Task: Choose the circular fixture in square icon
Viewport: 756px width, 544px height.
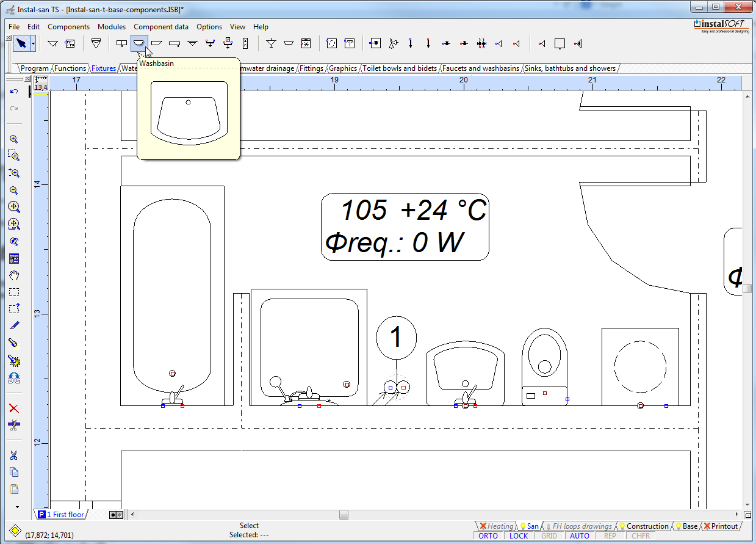Action: [331, 43]
